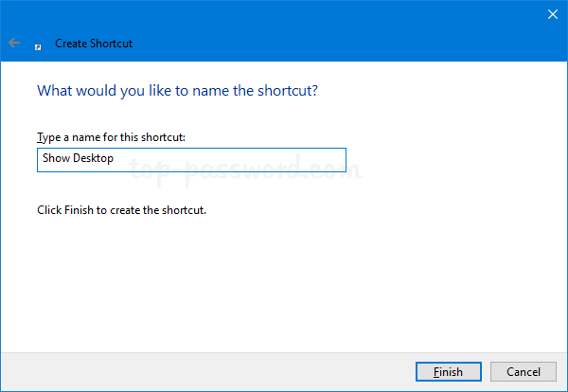Click the word "Show" in the name field

(x=55, y=159)
